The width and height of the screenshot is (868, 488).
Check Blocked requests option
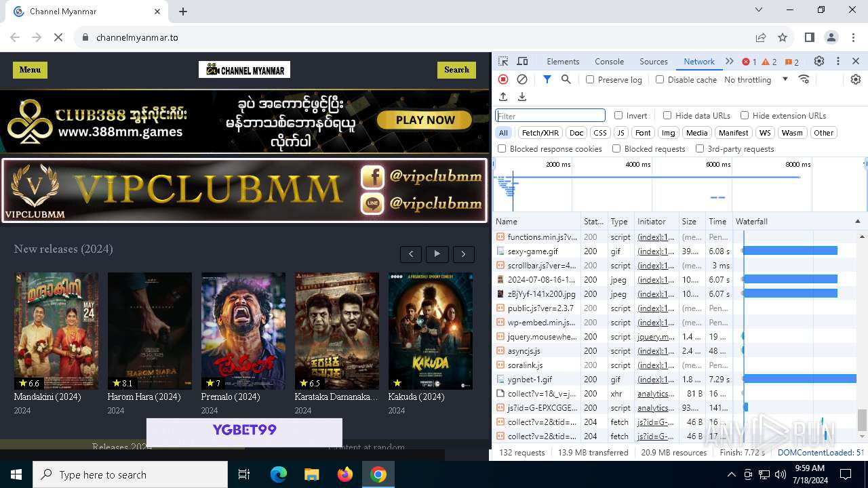(616, 148)
